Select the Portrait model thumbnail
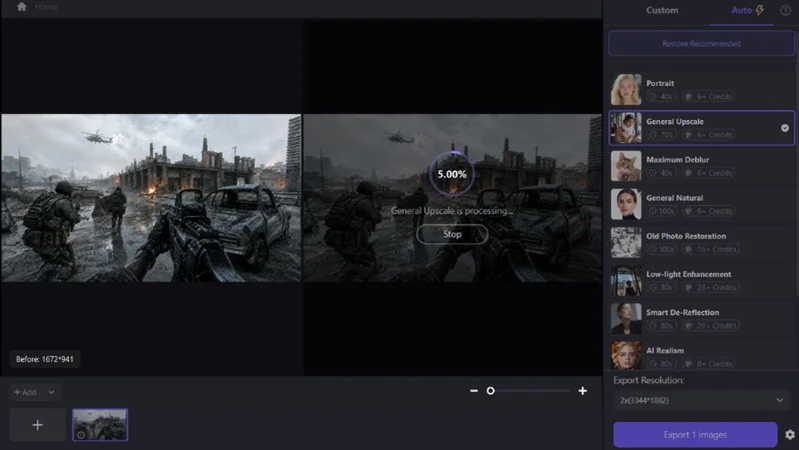The width and height of the screenshot is (799, 450). coord(626,90)
